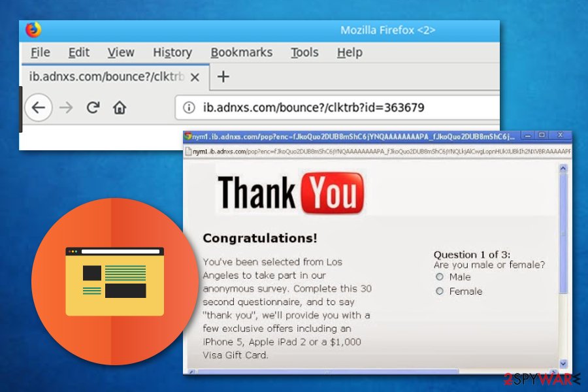Click the Thank You logo banner
This screenshot has width=588, height=392.
coord(291,193)
